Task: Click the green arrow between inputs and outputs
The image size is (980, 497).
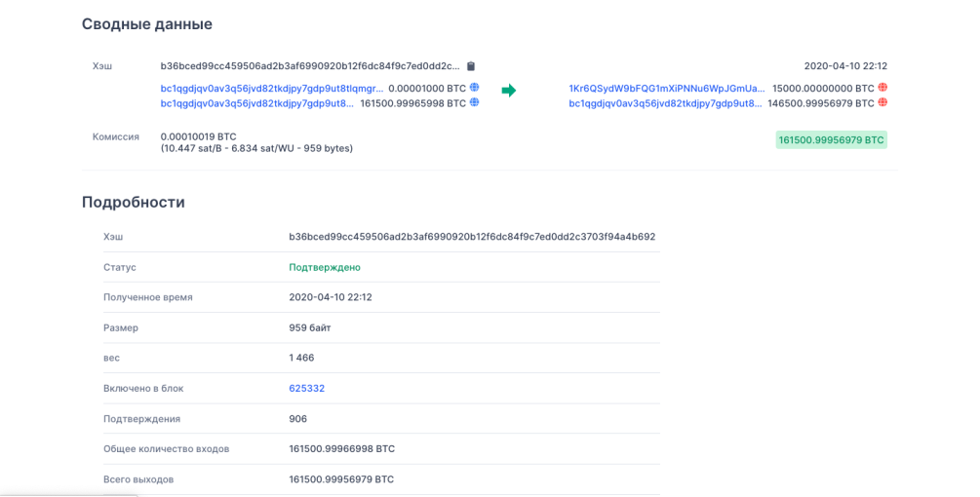Action: (x=509, y=91)
